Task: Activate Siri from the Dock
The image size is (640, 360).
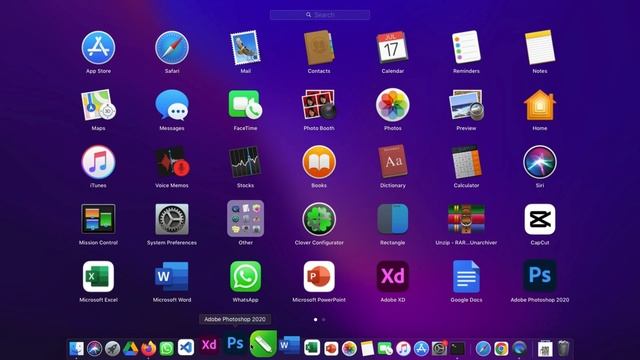Action: tap(94, 349)
